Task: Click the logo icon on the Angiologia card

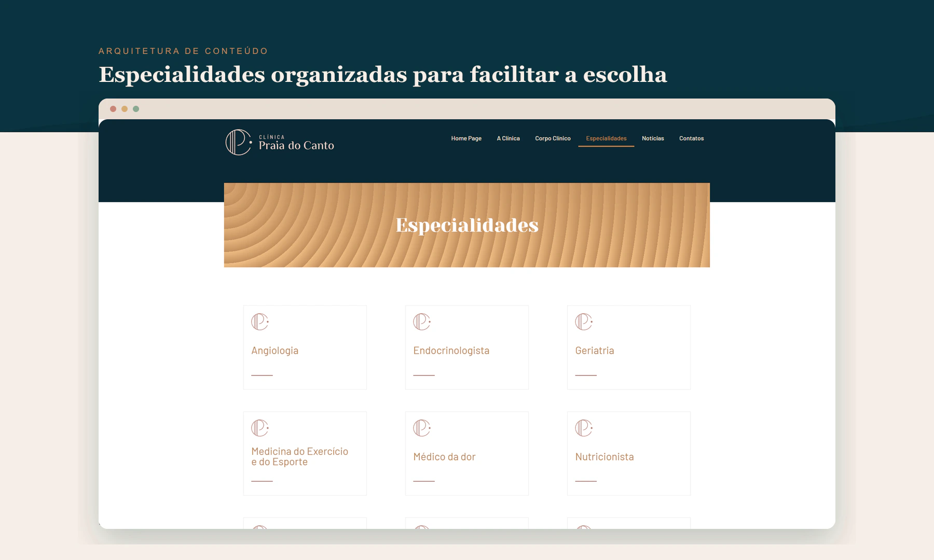Action: pyautogui.click(x=260, y=321)
